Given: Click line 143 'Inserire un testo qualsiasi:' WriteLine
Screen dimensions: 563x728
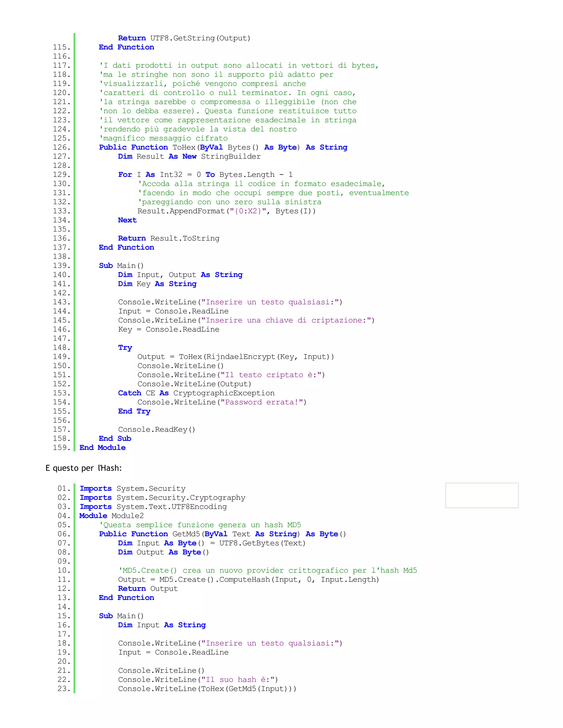Looking at the screenshot, I should tap(230, 302).
